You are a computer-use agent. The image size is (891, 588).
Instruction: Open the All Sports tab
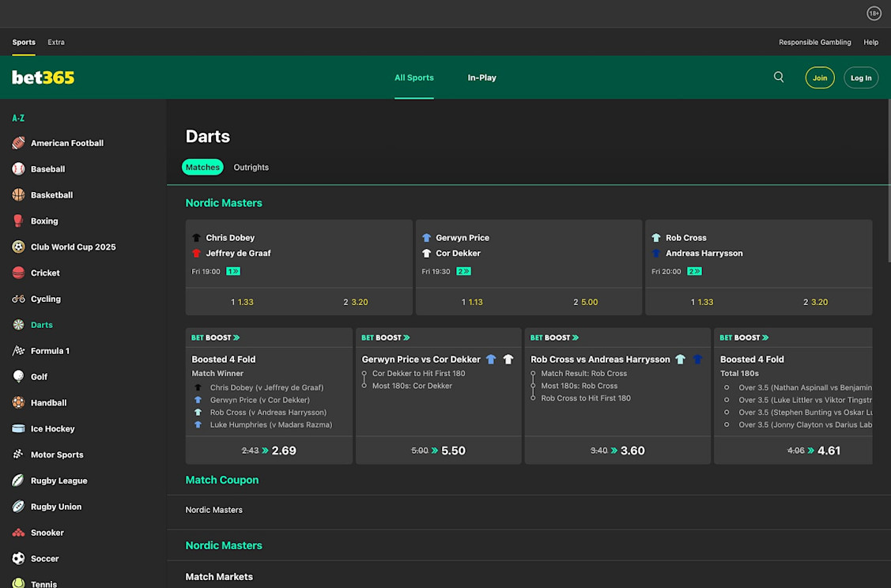pos(414,77)
